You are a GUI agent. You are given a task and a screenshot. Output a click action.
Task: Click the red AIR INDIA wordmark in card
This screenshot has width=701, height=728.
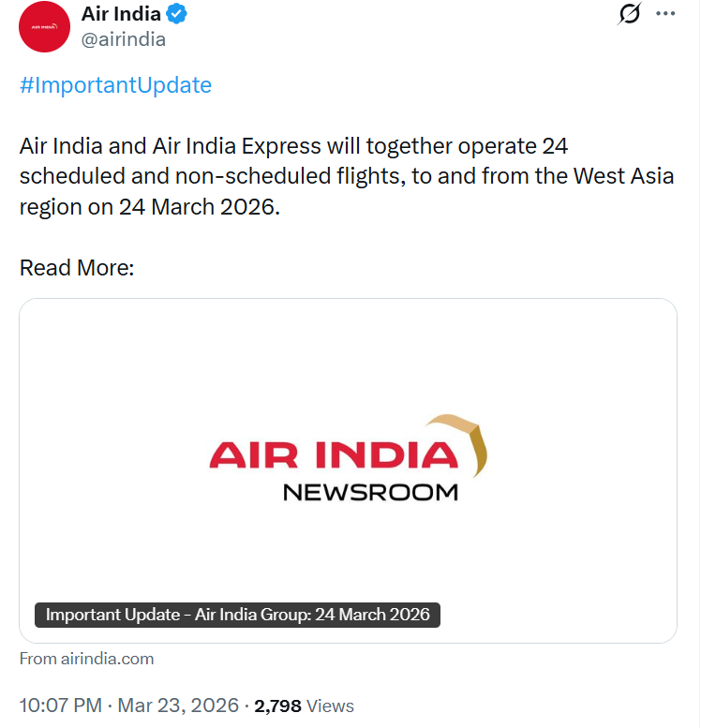(333, 456)
